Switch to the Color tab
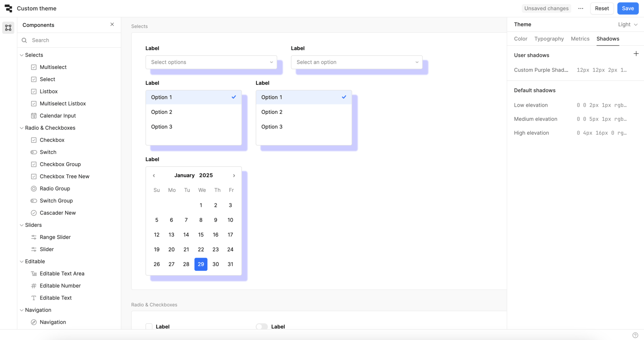This screenshot has width=644, height=340. click(521, 39)
